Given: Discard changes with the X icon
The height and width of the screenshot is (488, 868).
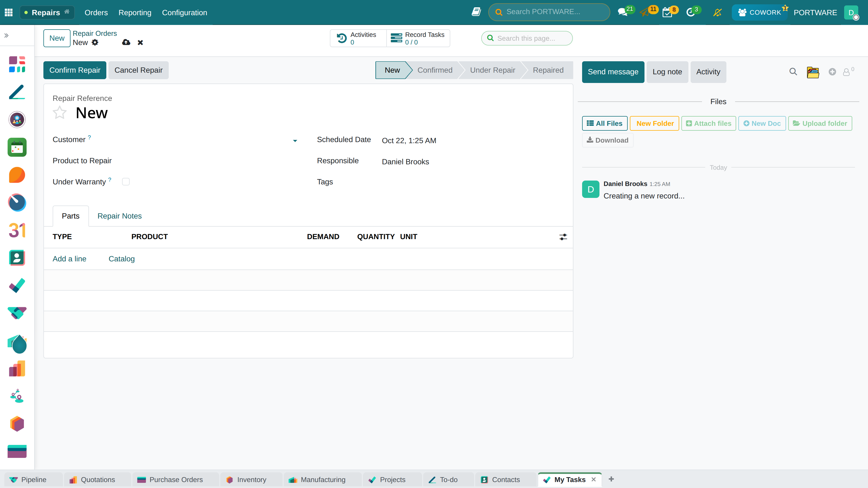Looking at the screenshot, I should pos(140,43).
